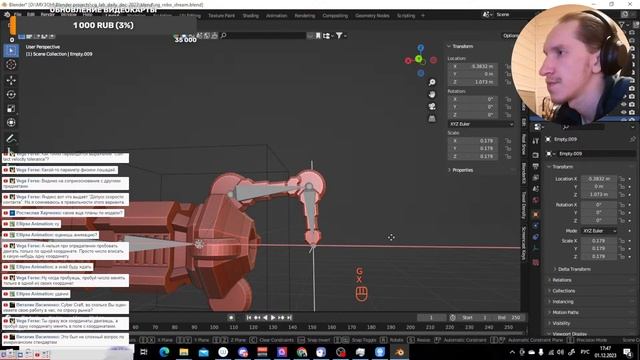Animate Location X keyframe dot in Properties
This screenshot has height=360, width=640.
[x=630, y=179]
